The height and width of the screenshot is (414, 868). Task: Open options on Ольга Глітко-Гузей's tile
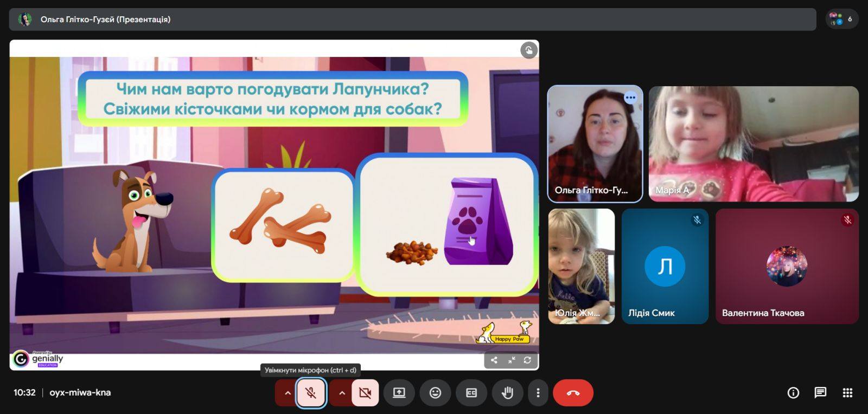pyautogui.click(x=630, y=98)
